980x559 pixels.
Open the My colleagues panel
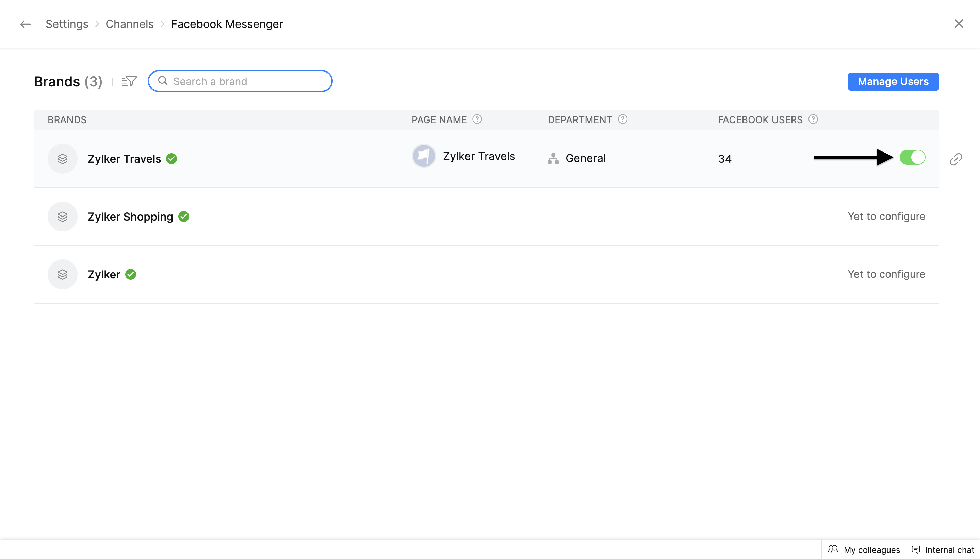point(864,550)
